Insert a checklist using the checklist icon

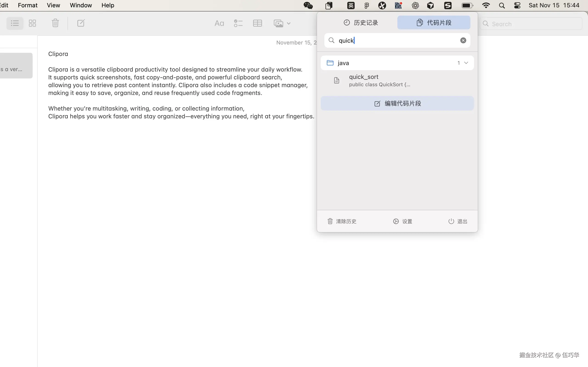point(238,23)
